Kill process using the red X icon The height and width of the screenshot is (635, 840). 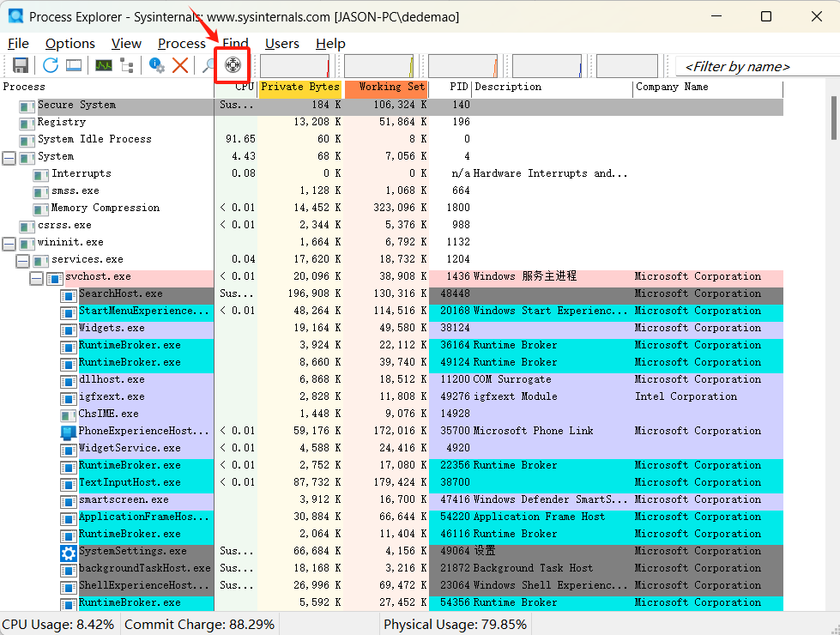(x=180, y=65)
